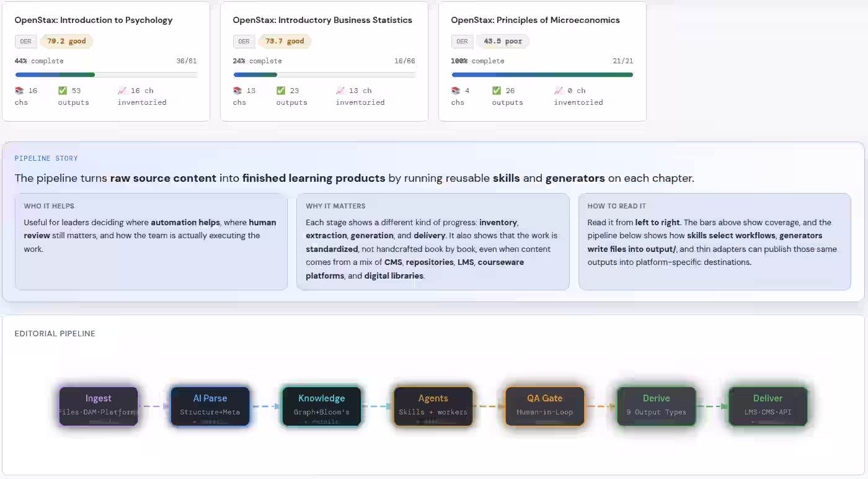Click the chart icon beside 13 ch inventoried
The height and width of the screenshot is (479, 868).
click(x=340, y=91)
